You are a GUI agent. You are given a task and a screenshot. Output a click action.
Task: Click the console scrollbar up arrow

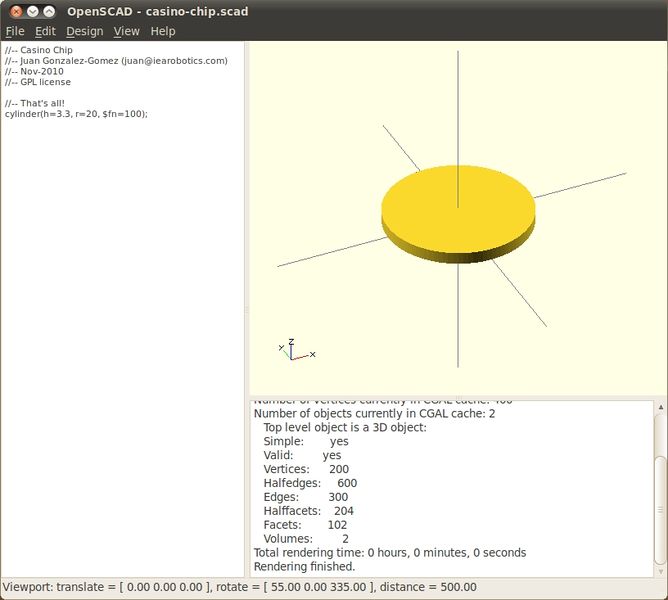click(x=660, y=407)
